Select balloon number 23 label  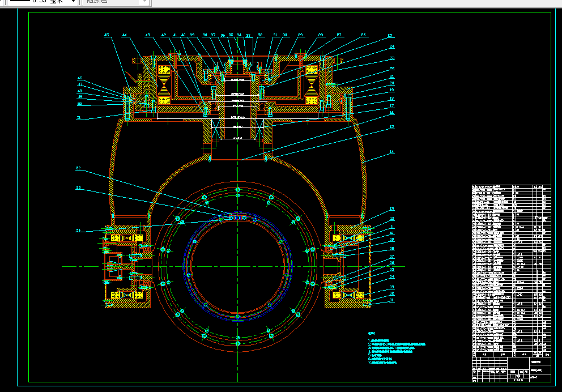pos(391,58)
